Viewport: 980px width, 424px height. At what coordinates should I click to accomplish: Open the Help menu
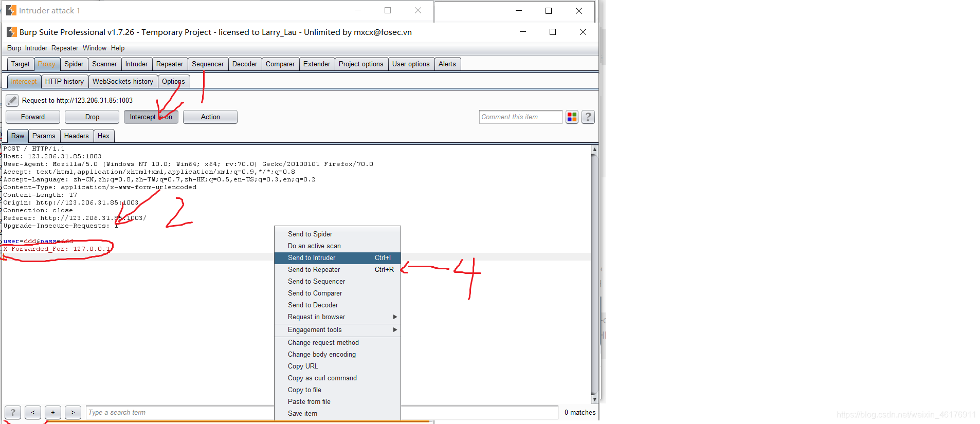(118, 48)
